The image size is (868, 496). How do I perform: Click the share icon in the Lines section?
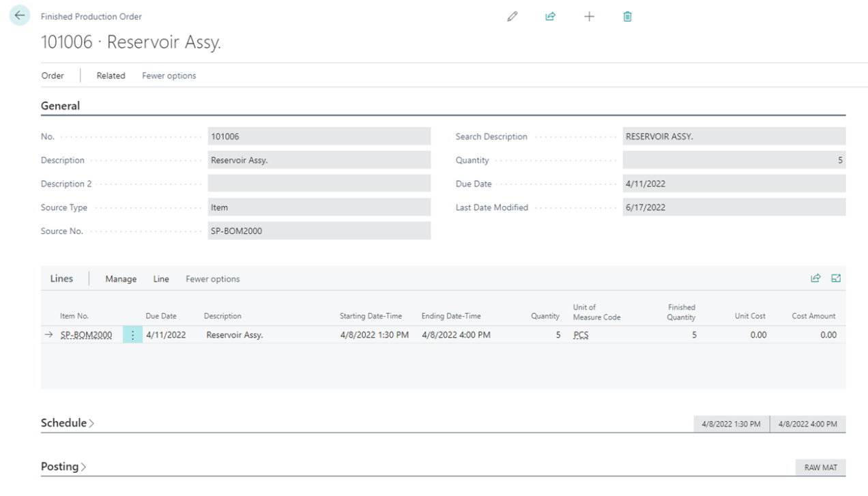[815, 278]
